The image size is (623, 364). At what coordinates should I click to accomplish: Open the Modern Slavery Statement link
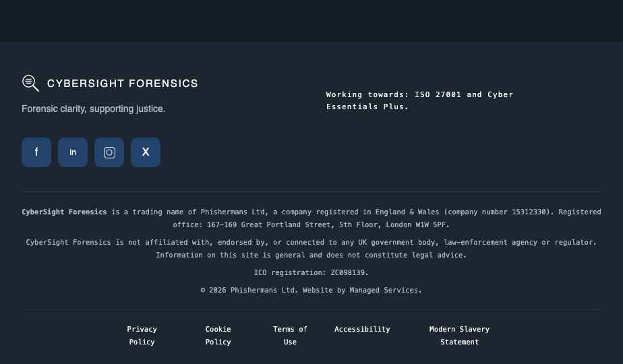tap(459, 336)
